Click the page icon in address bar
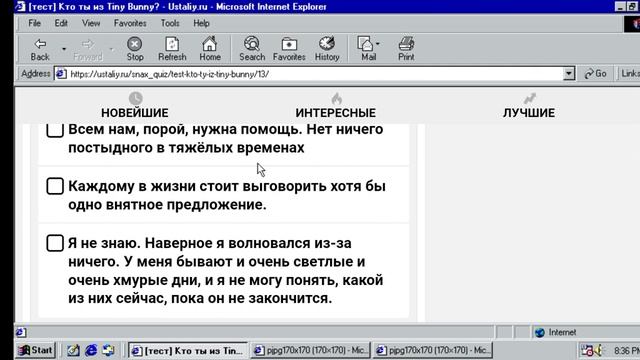 (61, 74)
